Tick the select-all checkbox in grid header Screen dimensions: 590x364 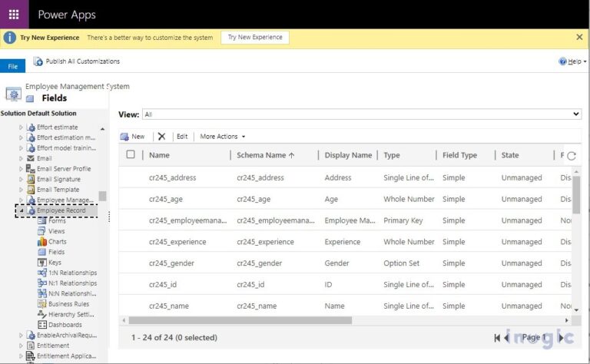coord(131,154)
